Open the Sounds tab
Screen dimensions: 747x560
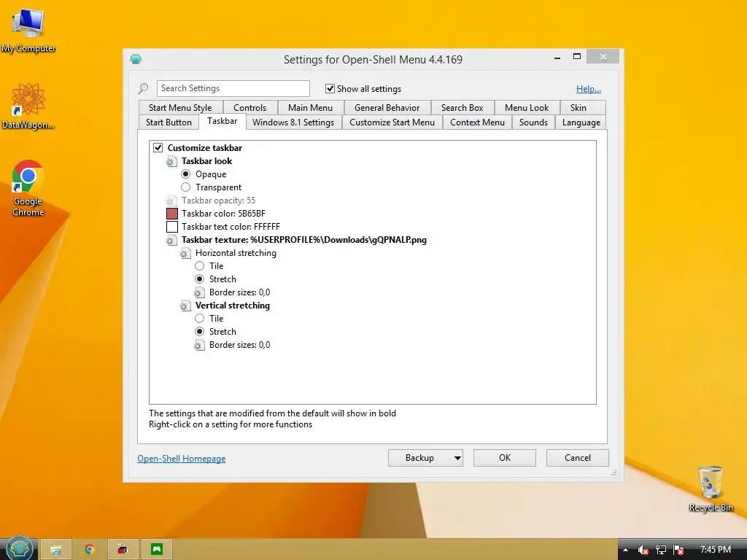pos(533,122)
